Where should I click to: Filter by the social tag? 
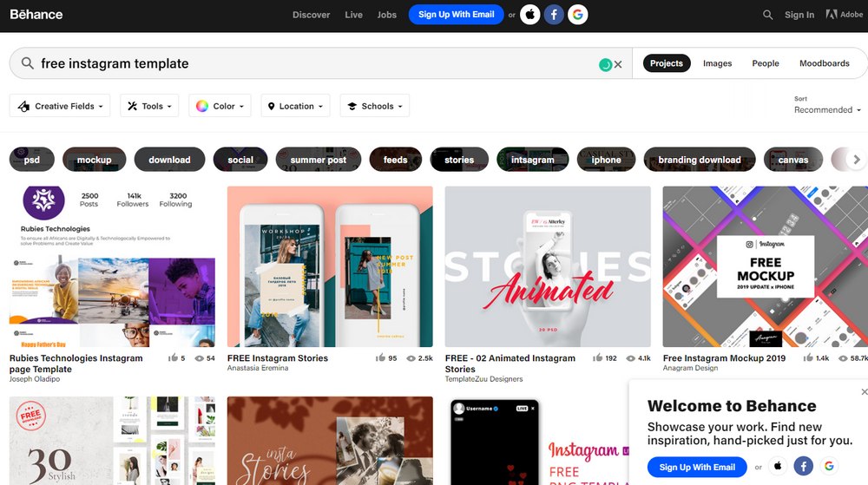pos(240,160)
